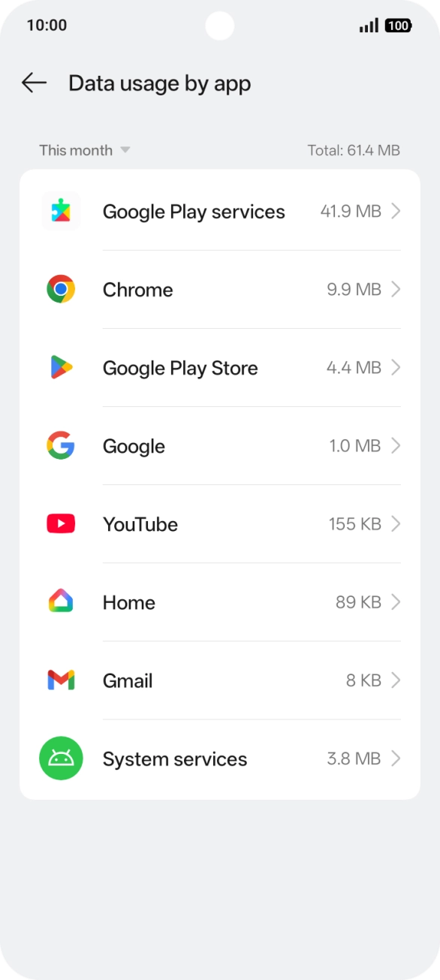Select the YouTube app icon
This screenshot has height=980, width=440.
coord(61,523)
